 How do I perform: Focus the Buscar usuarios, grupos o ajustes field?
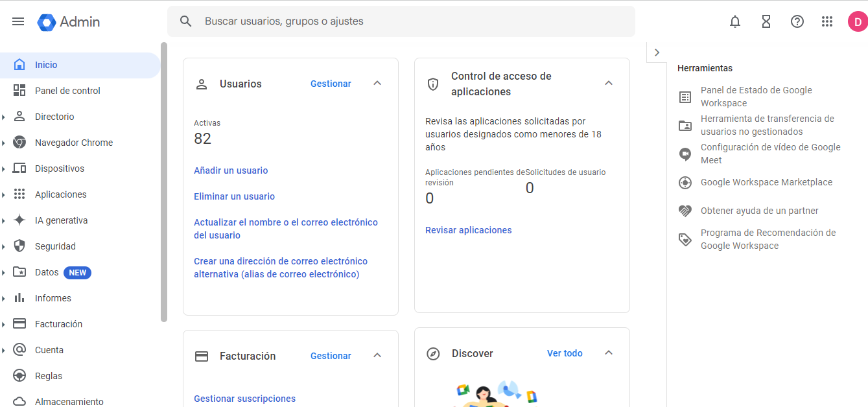[401, 21]
